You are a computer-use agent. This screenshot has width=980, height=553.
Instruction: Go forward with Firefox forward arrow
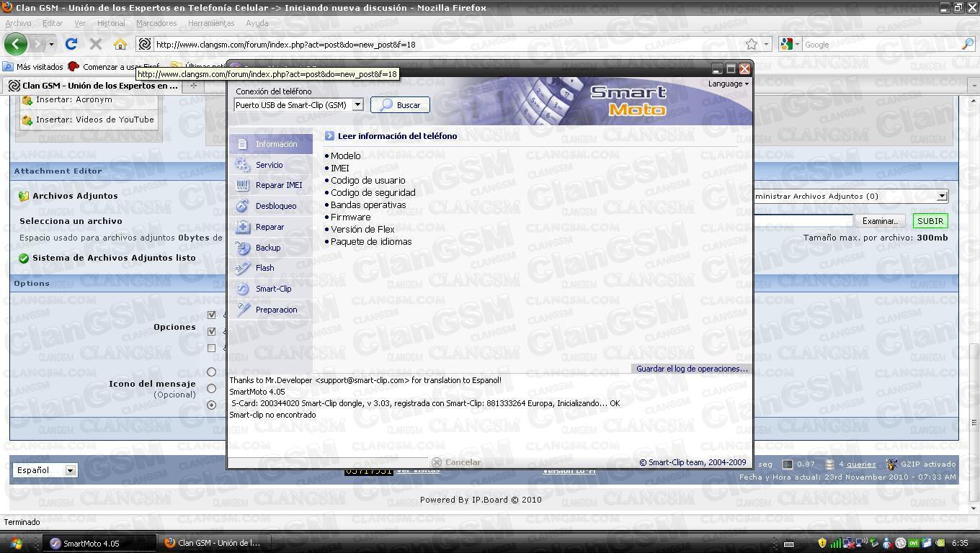(x=38, y=44)
